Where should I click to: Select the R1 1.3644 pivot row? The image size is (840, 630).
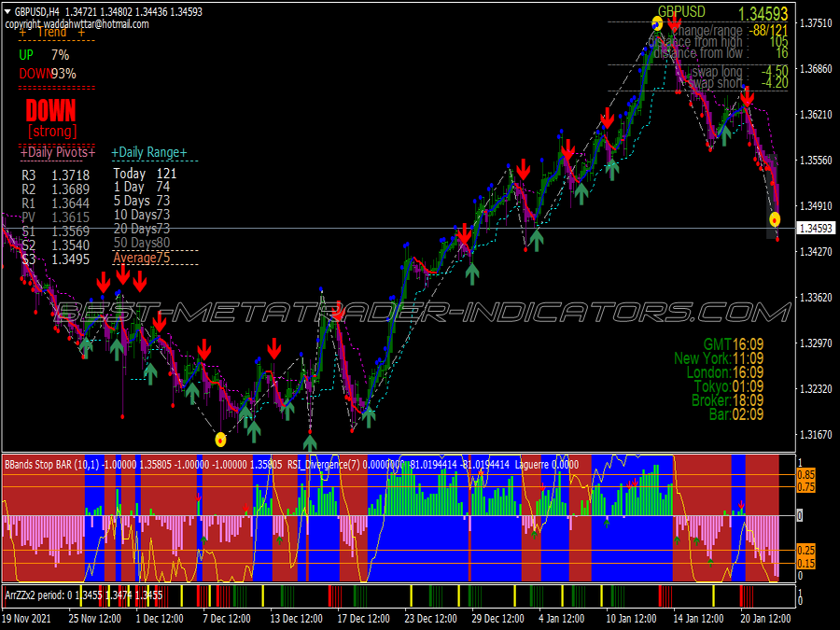point(56,203)
